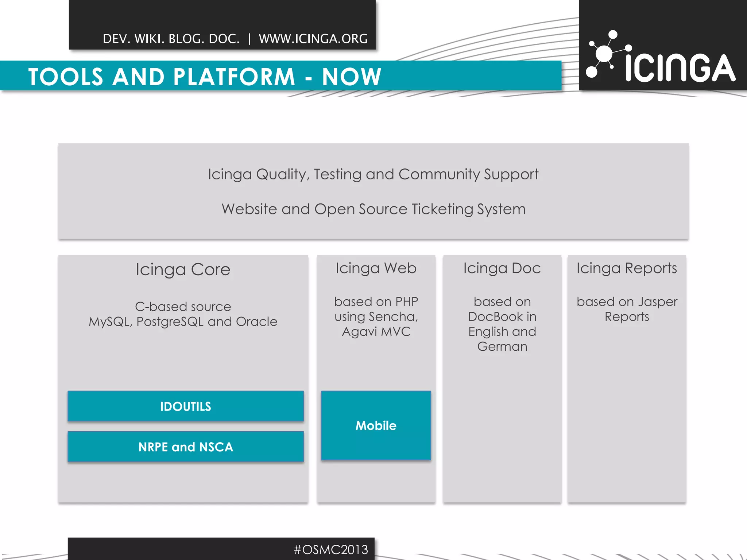Click 'Icinga Quality, Testing and Community Support' line
Image resolution: width=747 pixels, height=560 pixels.
373,174
